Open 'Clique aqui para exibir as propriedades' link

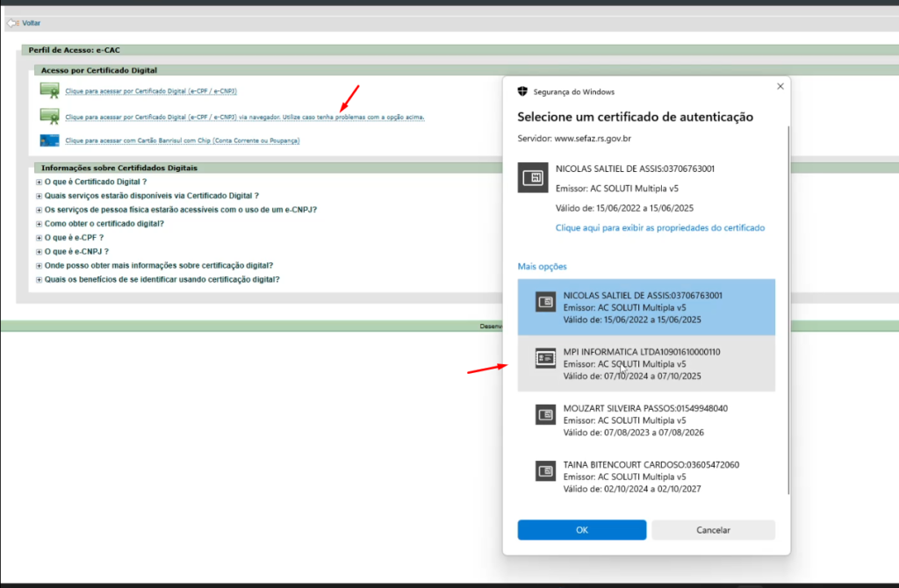[659, 228]
